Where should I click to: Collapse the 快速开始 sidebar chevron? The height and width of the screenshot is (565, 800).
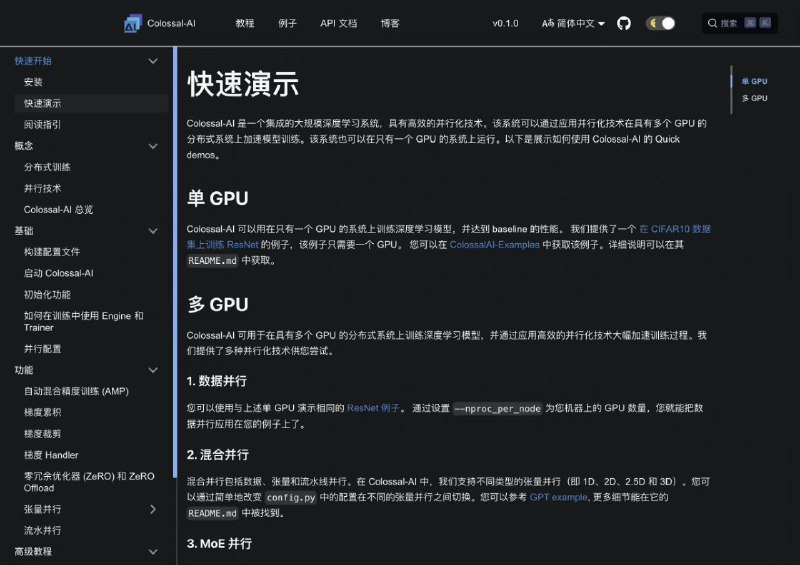(153, 61)
